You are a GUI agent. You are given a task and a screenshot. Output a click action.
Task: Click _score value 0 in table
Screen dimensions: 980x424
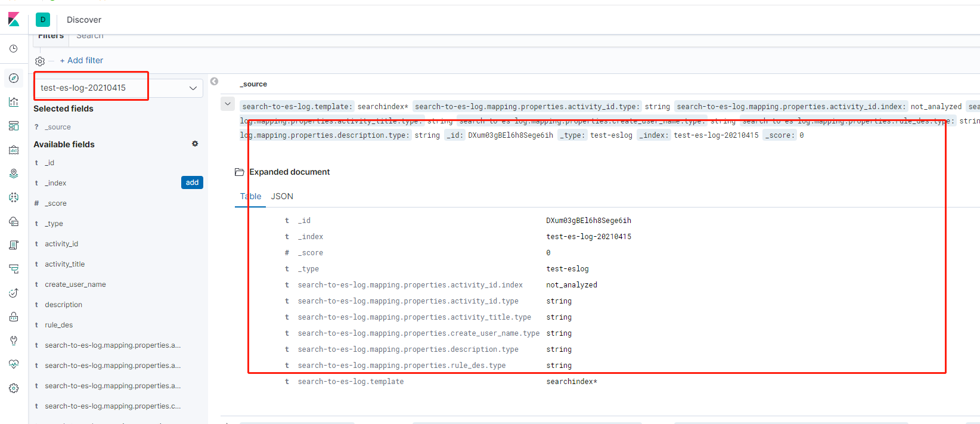click(x=548, y=253)
